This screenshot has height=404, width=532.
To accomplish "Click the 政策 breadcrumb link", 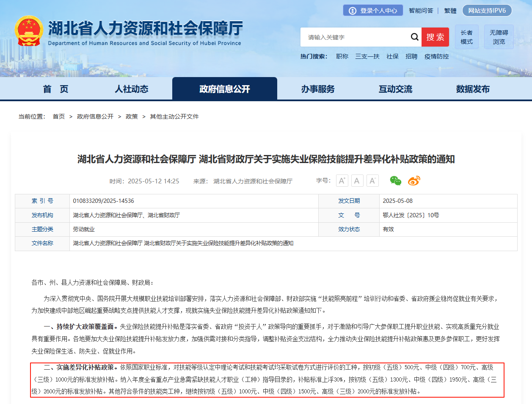I will point(132,116).
